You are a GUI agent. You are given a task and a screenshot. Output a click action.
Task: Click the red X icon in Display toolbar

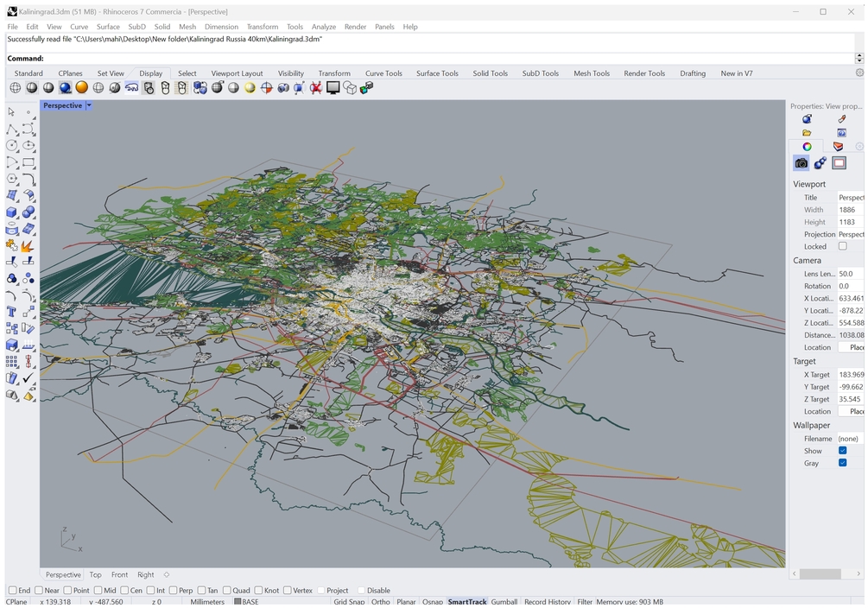pos(316,87)
